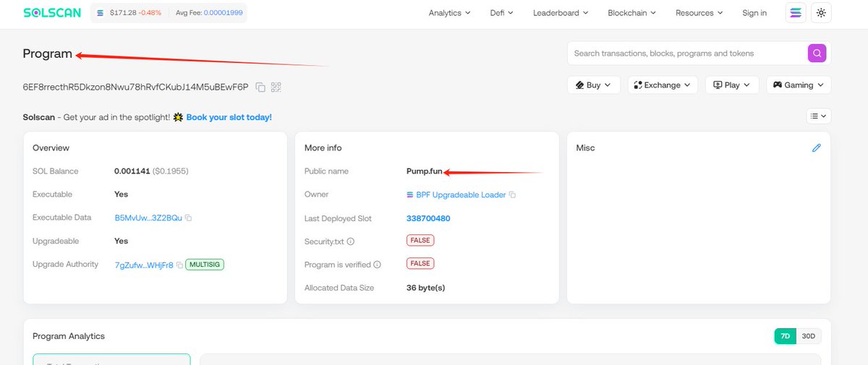Screen dimensions: 868x365
Task: Expand the Resources menu
Action: [x=699, y=13]
